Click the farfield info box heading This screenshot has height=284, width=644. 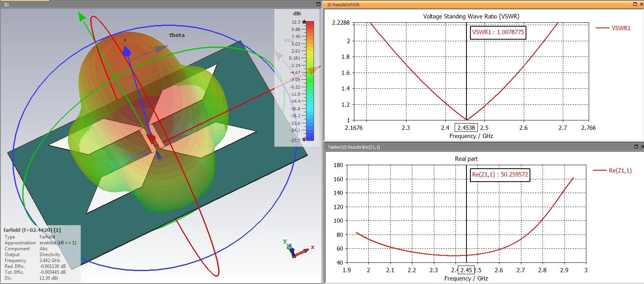[32, 230]
